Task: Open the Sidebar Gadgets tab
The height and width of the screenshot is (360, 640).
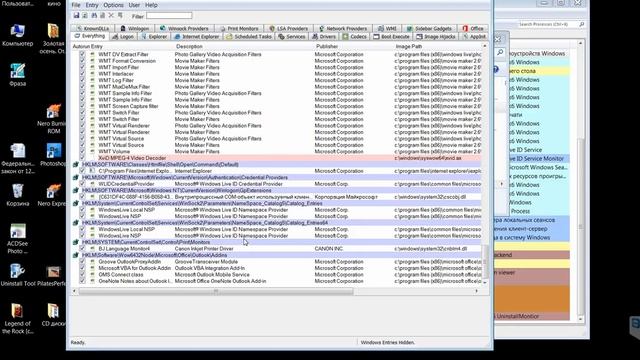Action: [429, 29]
